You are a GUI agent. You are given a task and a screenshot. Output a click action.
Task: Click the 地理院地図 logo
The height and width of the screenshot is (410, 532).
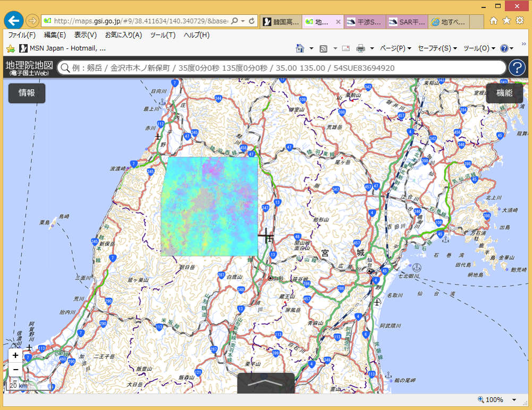pos(29,67)
